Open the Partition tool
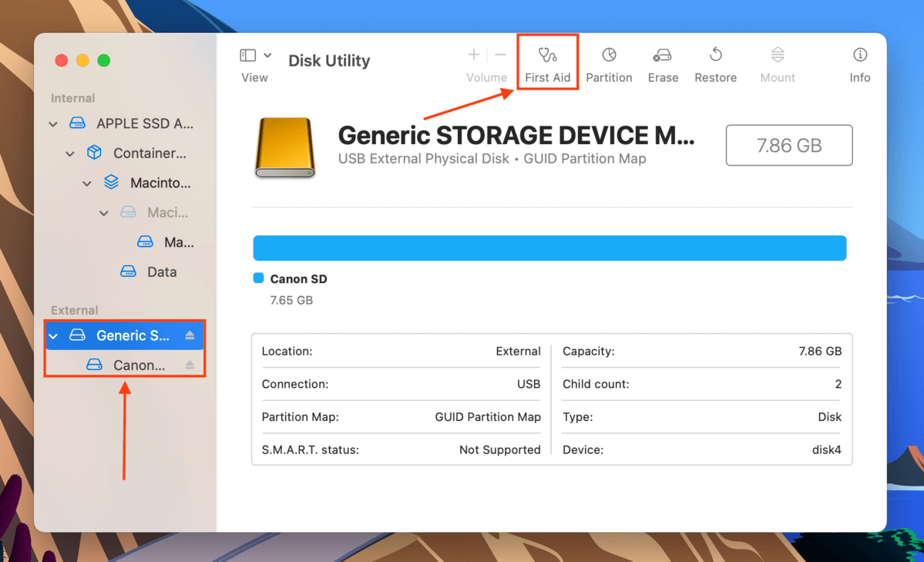The height and width of the screenshot is (562, 924). (609, 65)
